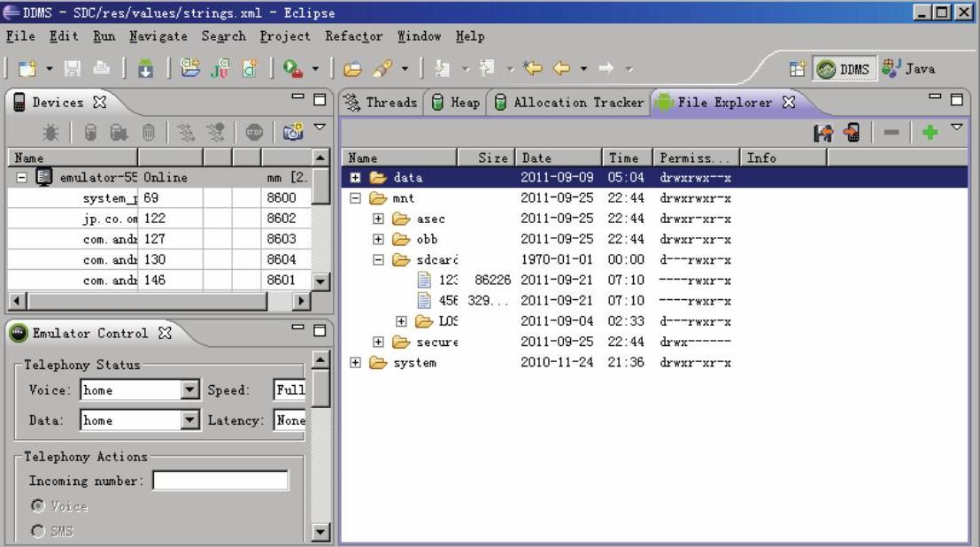Open the Refactor menu

[353, 36]
